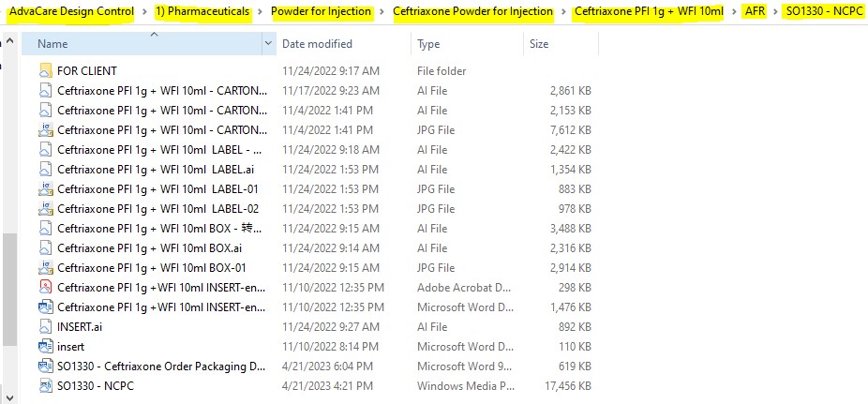Click the AI file icon of the 2,861 KB CARTON file
Screen dimensions: 868x404
click(45, 90)
